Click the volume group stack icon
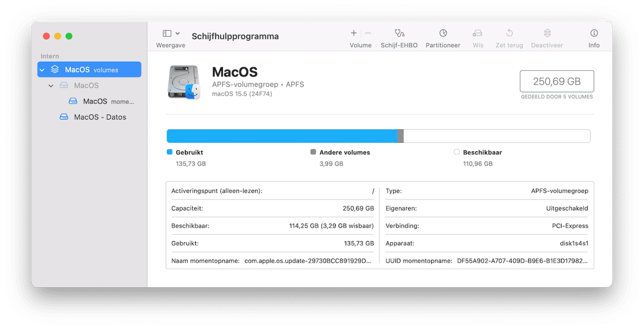This screenshot has height=329, width=644. [x=55, y=70]
